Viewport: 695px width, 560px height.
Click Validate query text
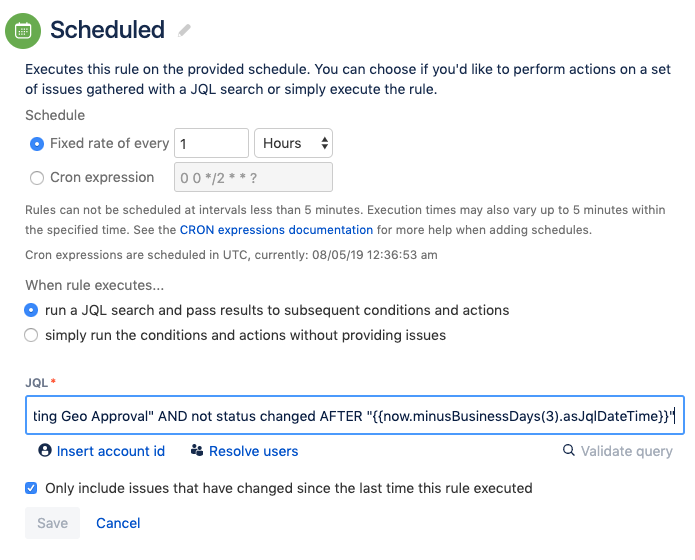pos(626,451)
